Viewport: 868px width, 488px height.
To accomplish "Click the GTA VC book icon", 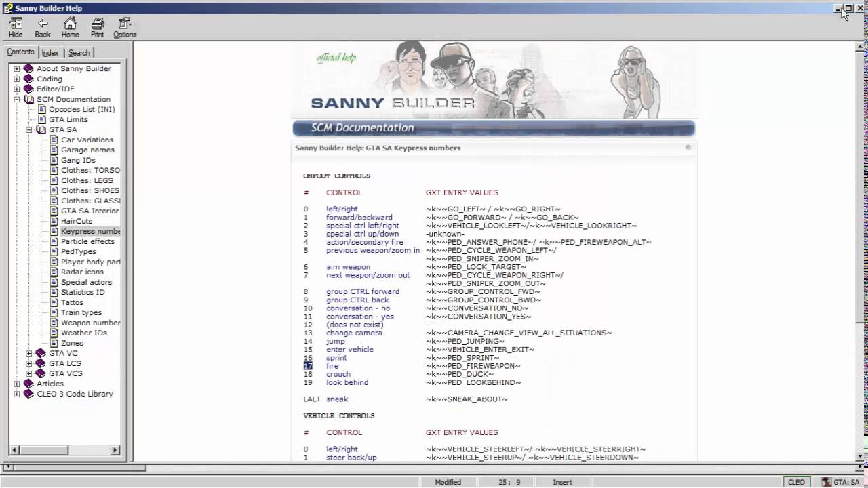I will (x=41, y=353).
